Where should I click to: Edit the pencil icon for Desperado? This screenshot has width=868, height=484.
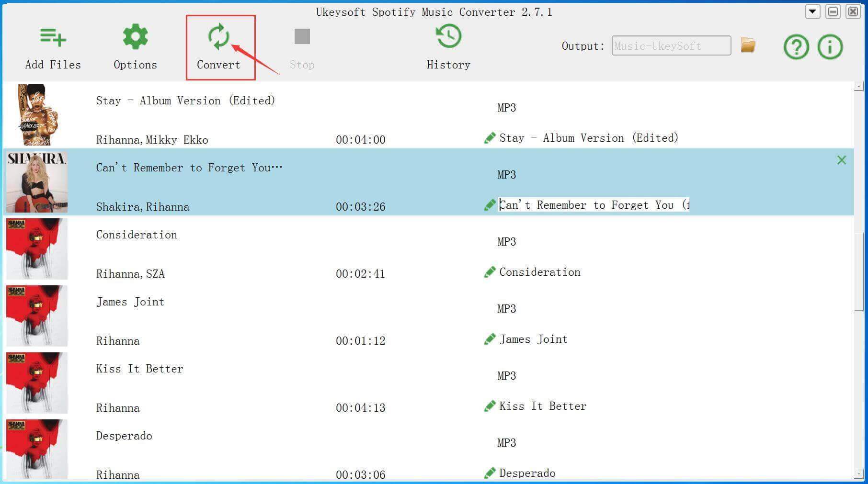tap(490, 473)
